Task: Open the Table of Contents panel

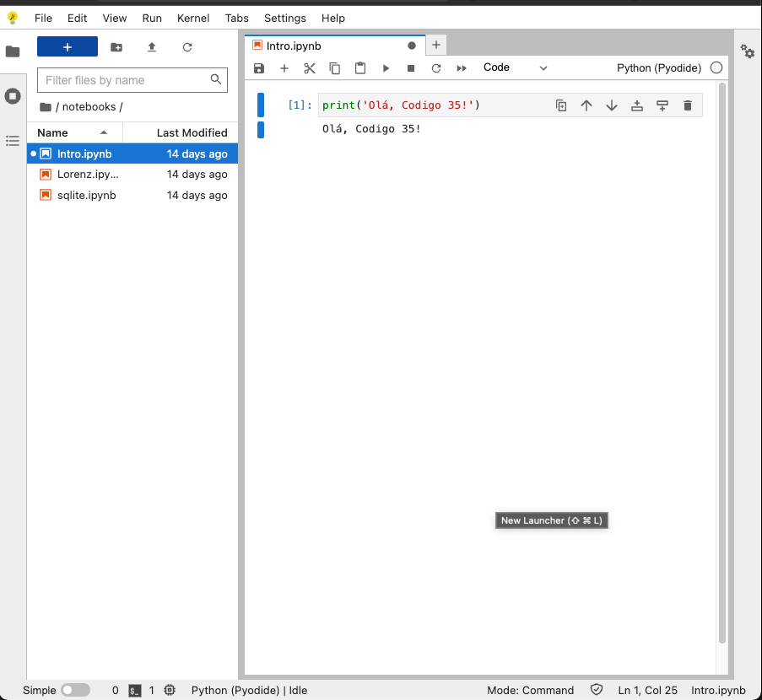Action: pyautogui.click(x=13, y=141)
